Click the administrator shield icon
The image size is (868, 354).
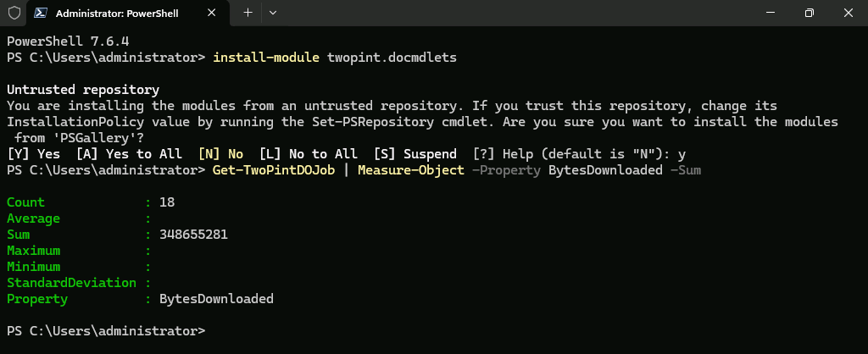(x=14, y=13)
